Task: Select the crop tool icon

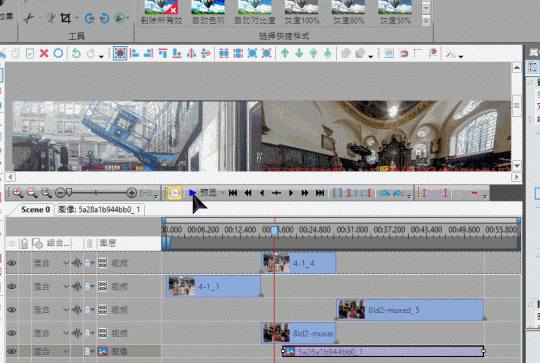Action: point(65,18)
